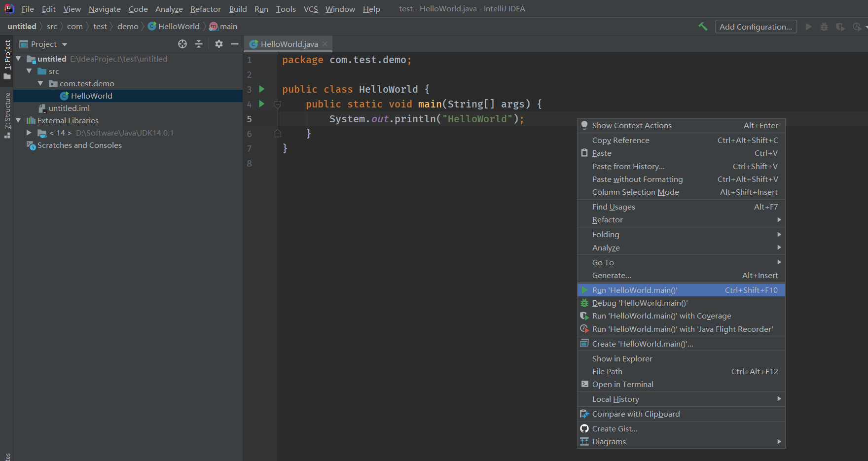Click fold marker on main method line
868x461 pixels.
(278, 104)
